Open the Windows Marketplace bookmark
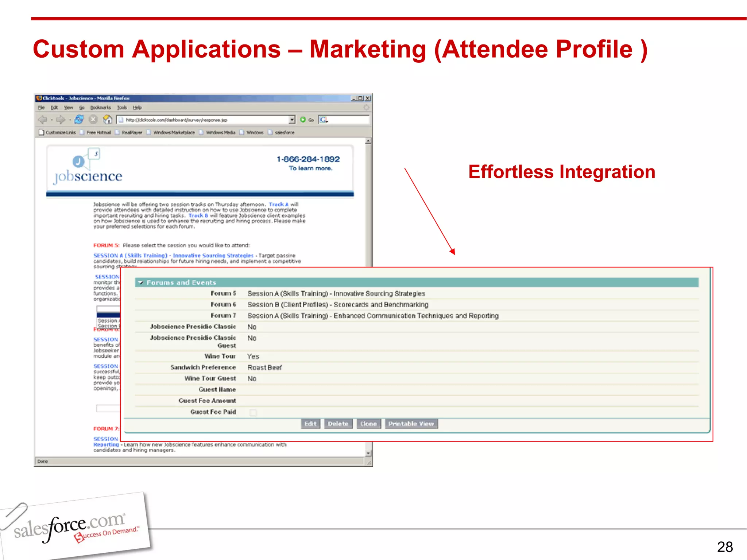747x560 pixels. click(x=171, y=132)
